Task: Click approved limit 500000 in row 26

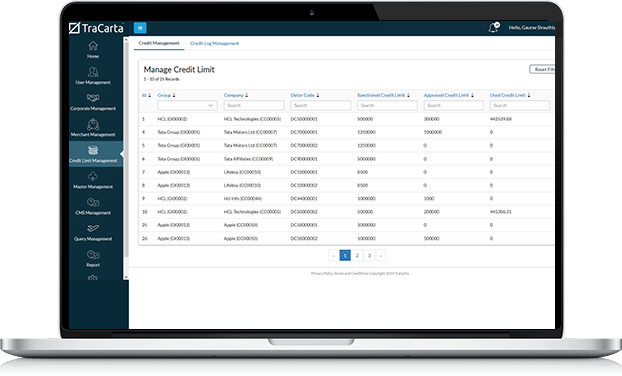Action: [432, 238]
